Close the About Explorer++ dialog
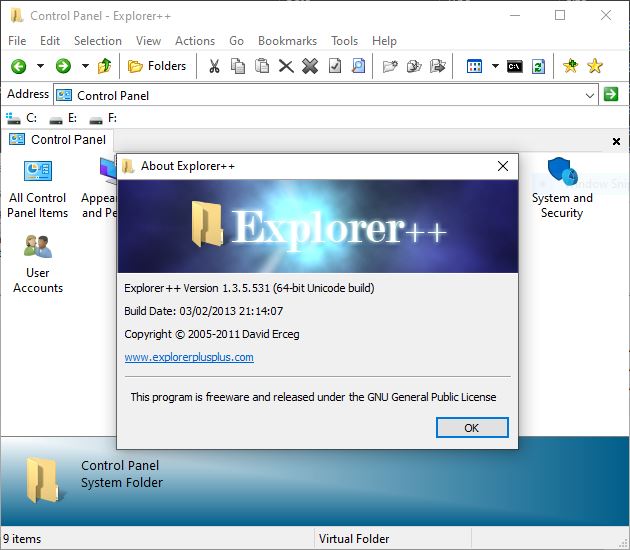 coord(503,166)
